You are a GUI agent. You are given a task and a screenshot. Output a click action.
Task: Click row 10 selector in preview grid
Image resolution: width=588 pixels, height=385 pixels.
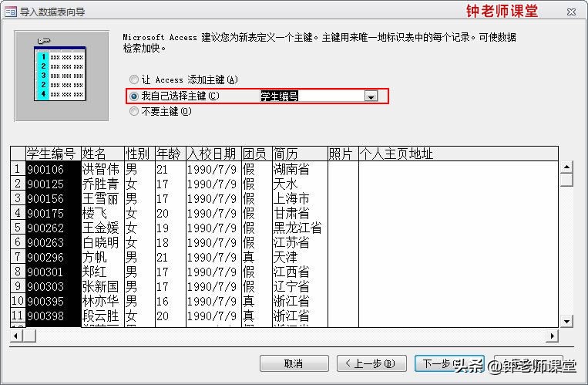click(x=18, y=301)
